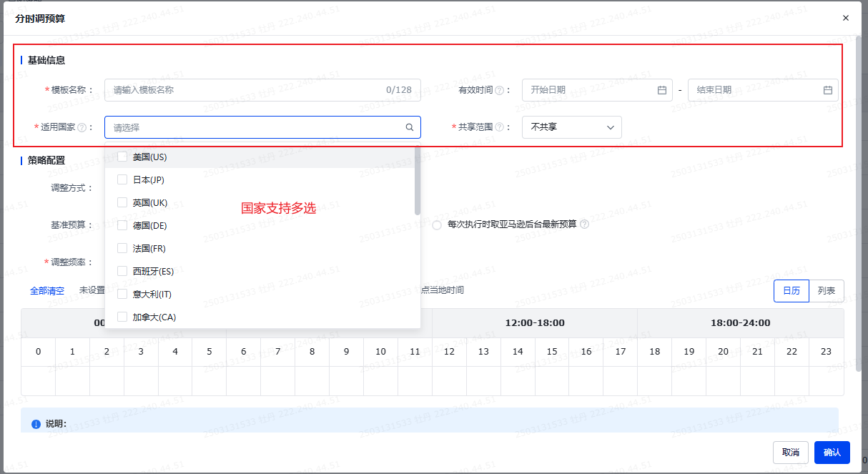Click help icon next to 适用国家
The height and width of the screenshot is (474, 868).
(x=82, y=127)
